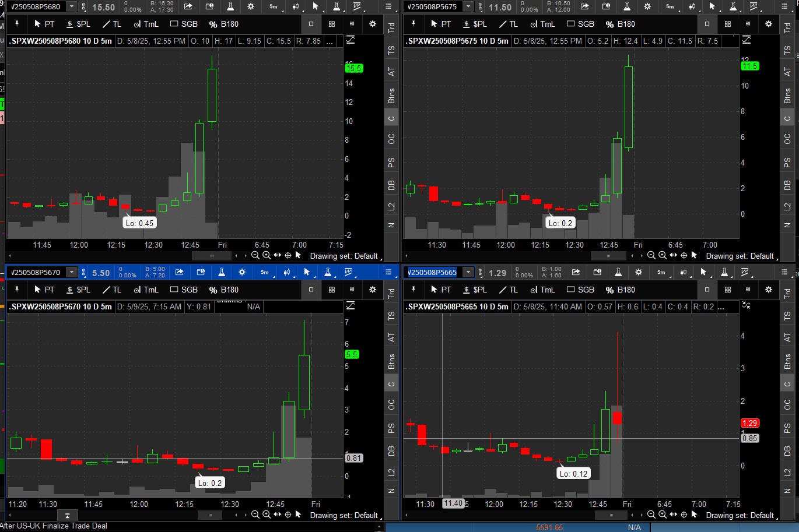Open Drawing set Default menu on P5665 chart

[x=740, y=515]
